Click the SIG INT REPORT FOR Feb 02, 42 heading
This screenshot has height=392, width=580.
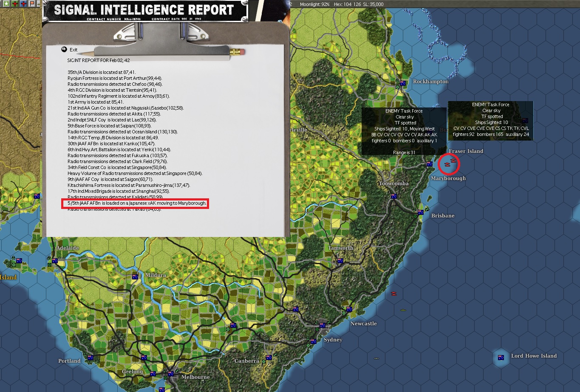[99, 60]
